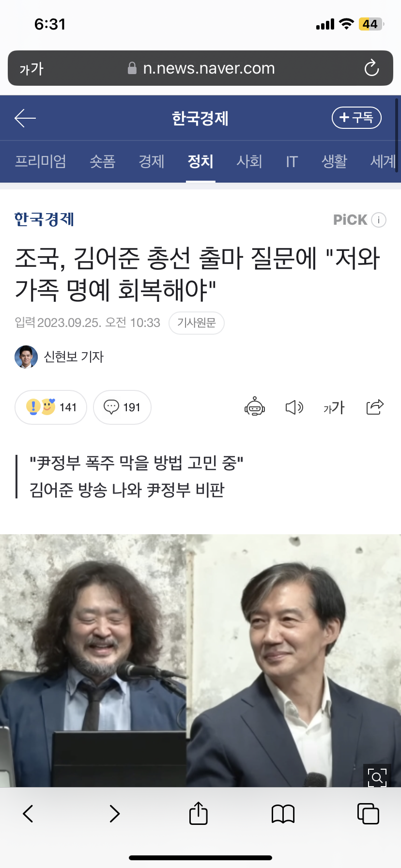This screenshot has width=401, height=868.
Task: Change article font size with 가가 icon
Action: point(334,407)
